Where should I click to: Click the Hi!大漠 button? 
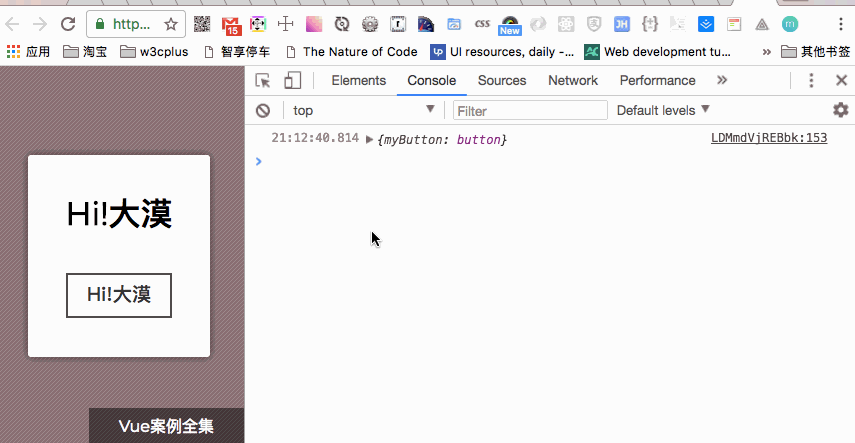tap(119, 295)
